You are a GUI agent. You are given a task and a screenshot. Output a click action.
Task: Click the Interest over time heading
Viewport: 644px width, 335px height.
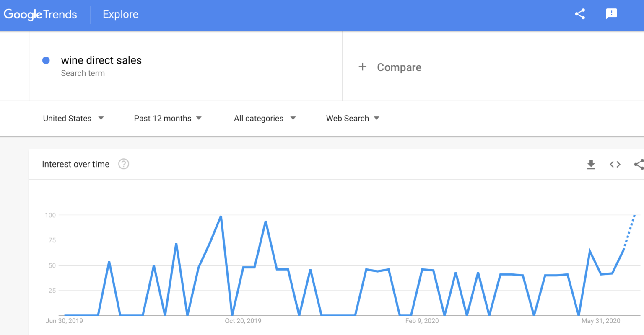coord(75,164)
